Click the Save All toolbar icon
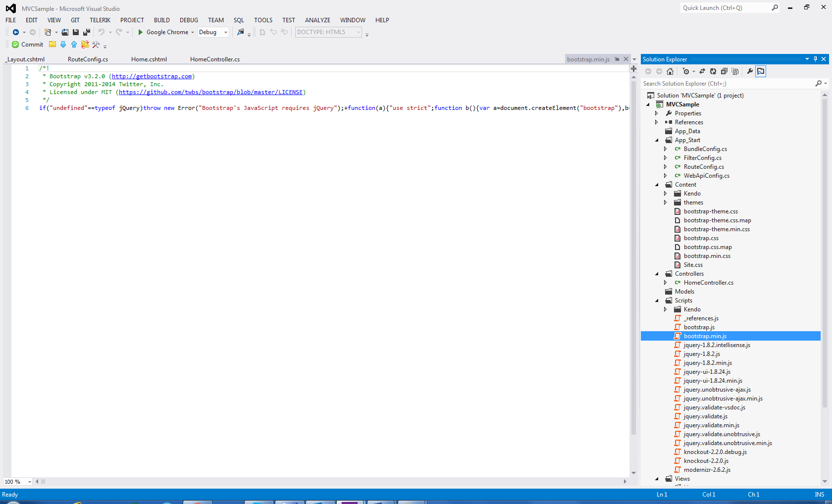The height and width of the screenshot is (504, 832). (87, 32)
